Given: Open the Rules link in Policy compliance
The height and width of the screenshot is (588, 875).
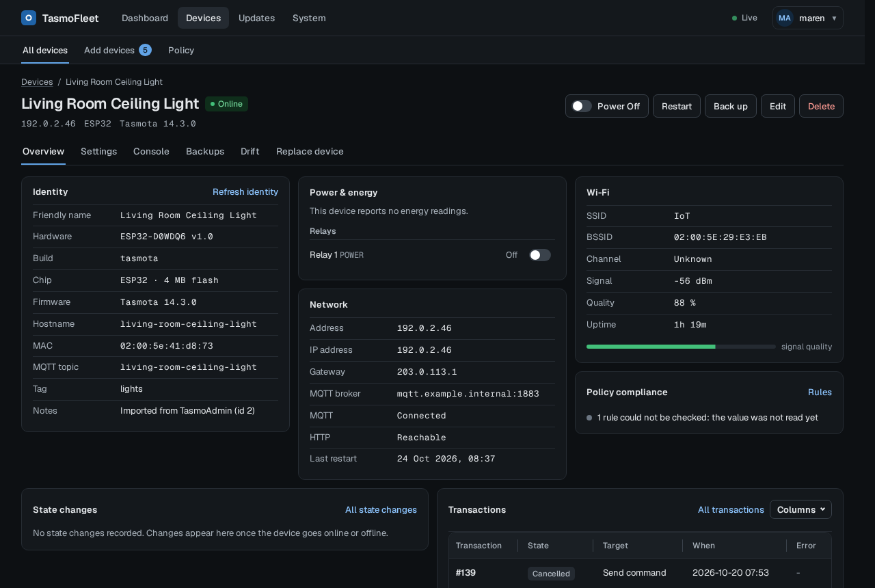Looking at the screenshot, I should pos(820,392).
